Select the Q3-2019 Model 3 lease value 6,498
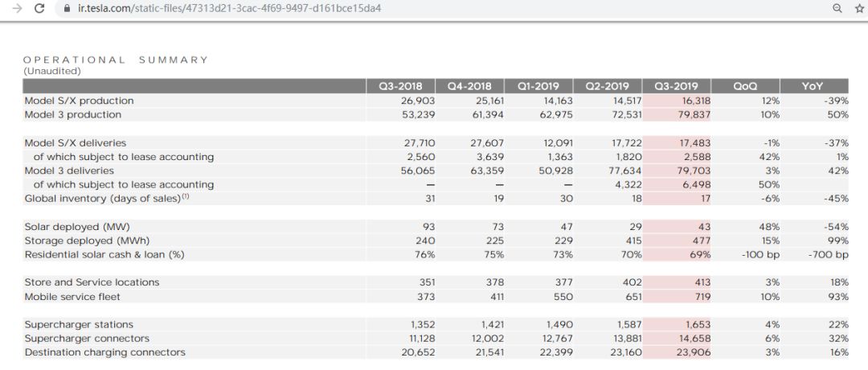The image size is (868, 370). [696, 184]
